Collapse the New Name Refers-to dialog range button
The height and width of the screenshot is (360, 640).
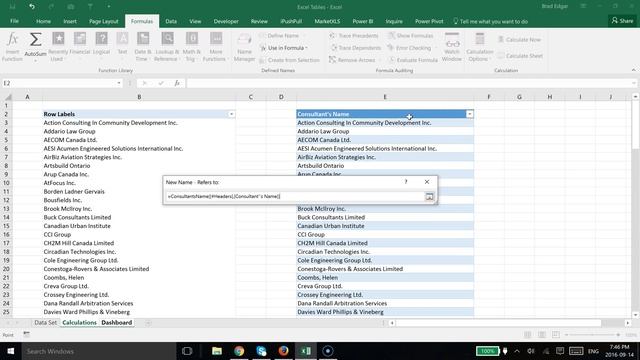click(429, 196)
